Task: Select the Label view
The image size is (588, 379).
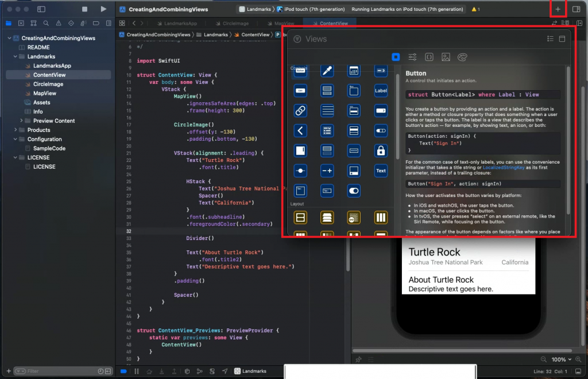Action: (x=381, y=90)
